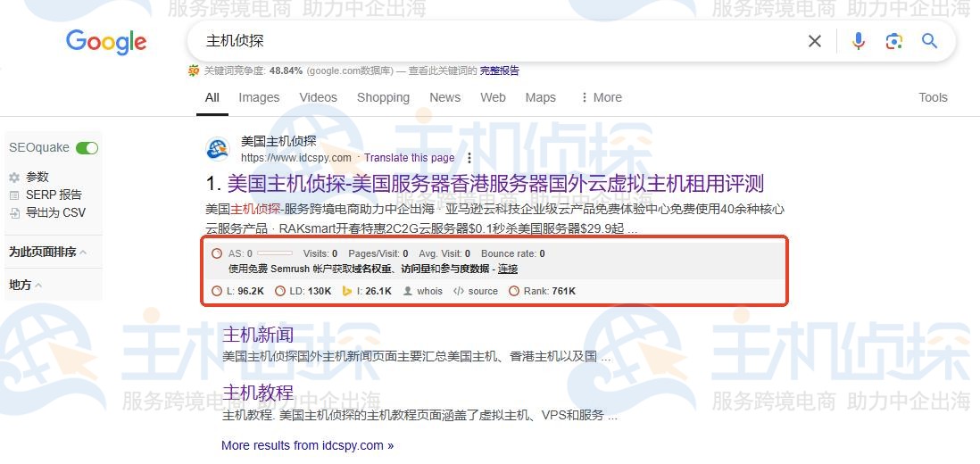This screenshot has height=464, width=980.
Task: Click the source code brackets icon
Action: point(459,291)
